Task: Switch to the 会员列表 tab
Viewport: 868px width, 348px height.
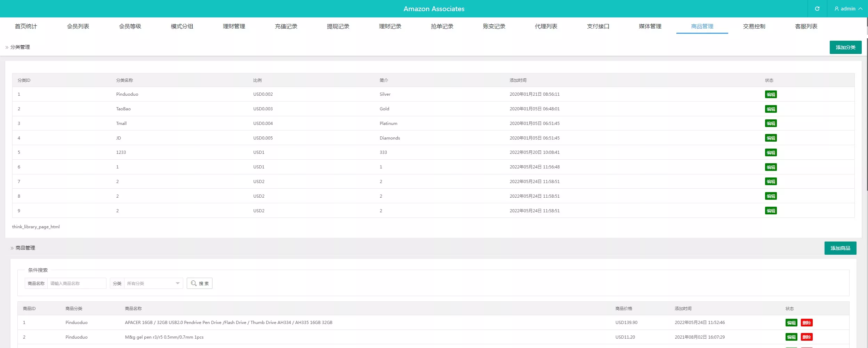Action: click(x=78, y=26)
